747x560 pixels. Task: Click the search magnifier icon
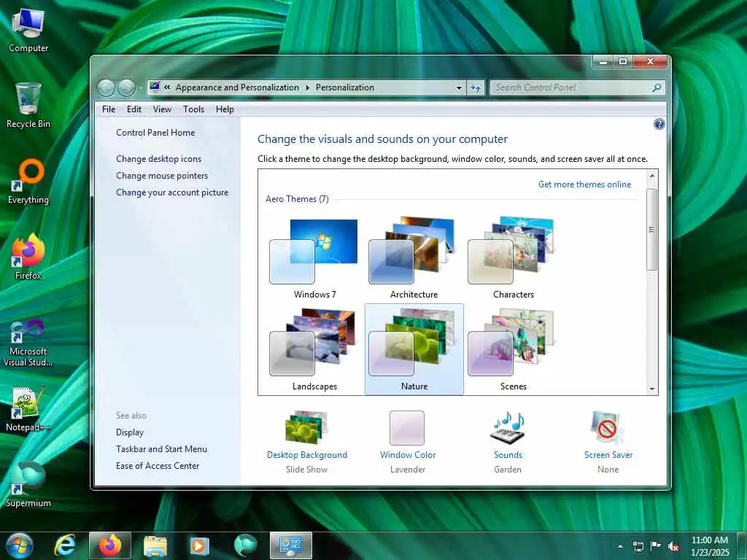click(x=657, y=87)
